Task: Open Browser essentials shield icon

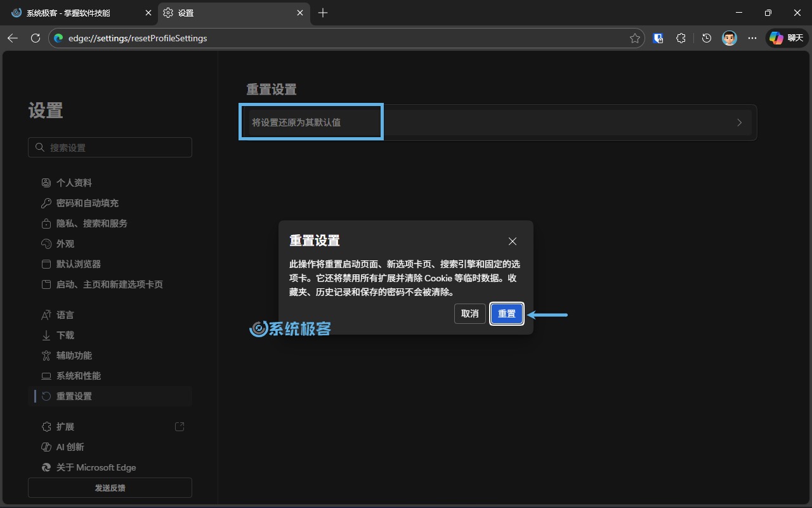Action: pos(658,38)
